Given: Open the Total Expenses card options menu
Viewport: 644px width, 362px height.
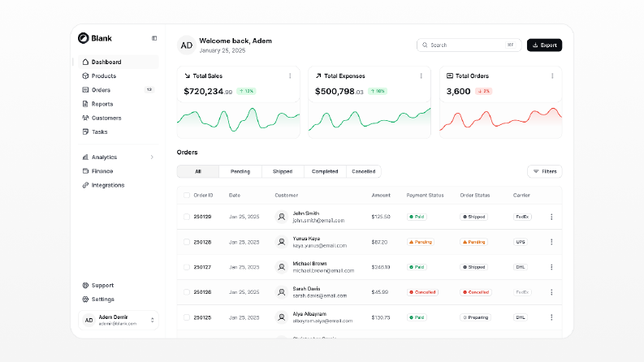Looking at the screenshot, I should [421, 76].
